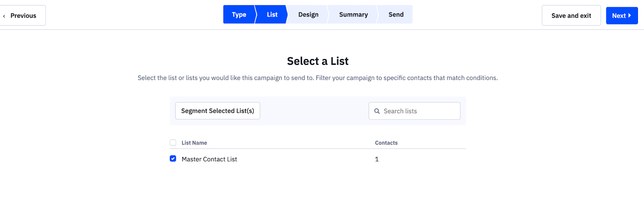Image resolution: width=644 pixels, height=200 pixels.
Task: Go to the Type step
Action: coord(239,15)
